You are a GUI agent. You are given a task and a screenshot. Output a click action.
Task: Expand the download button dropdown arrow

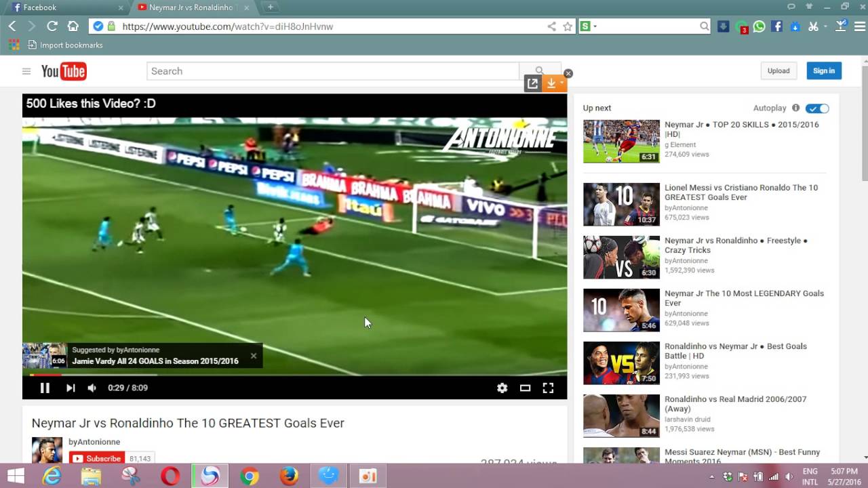[x=562, y=83]
